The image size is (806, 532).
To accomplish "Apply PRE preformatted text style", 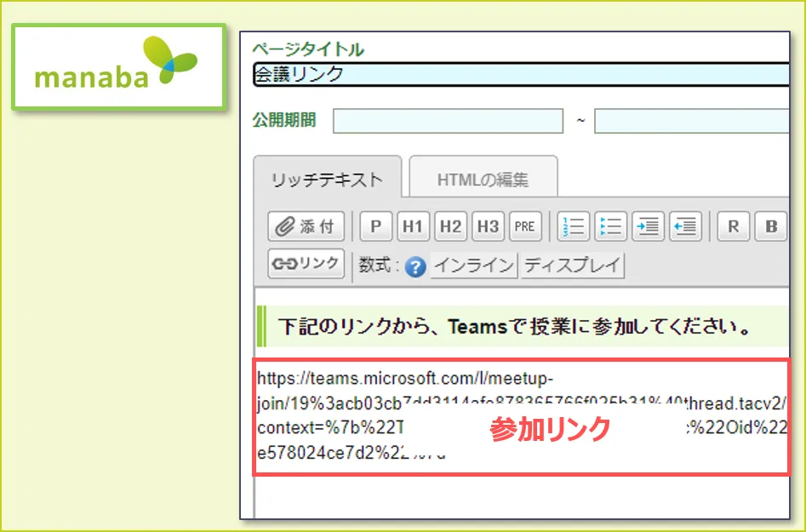I will click(525, 226).
